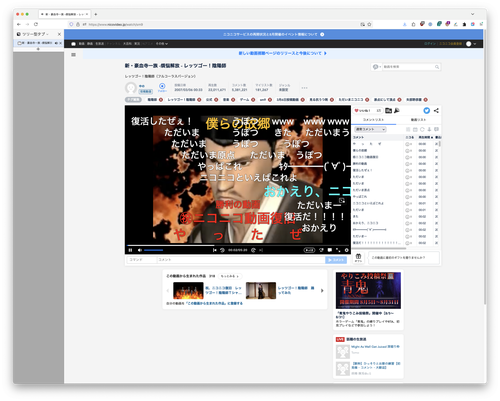
Task: Open the hamburger menu icon on the page
Action: (x=73, y=55)
